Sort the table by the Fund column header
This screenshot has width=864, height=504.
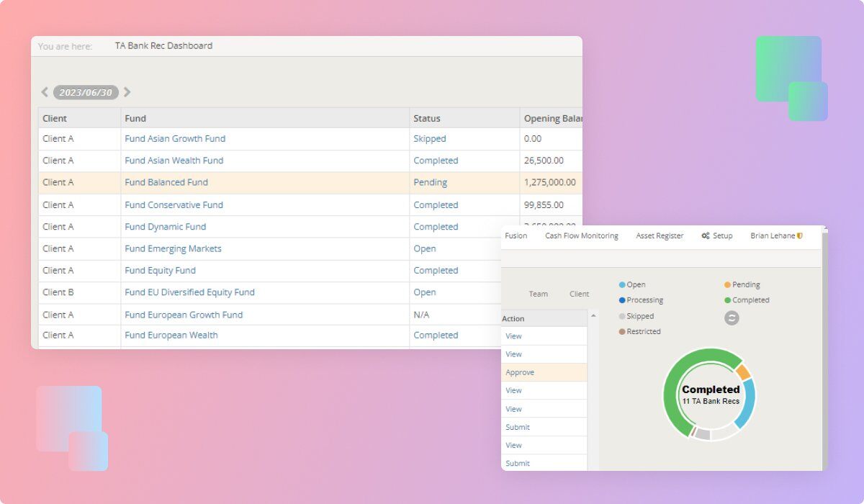pos(135,118)
